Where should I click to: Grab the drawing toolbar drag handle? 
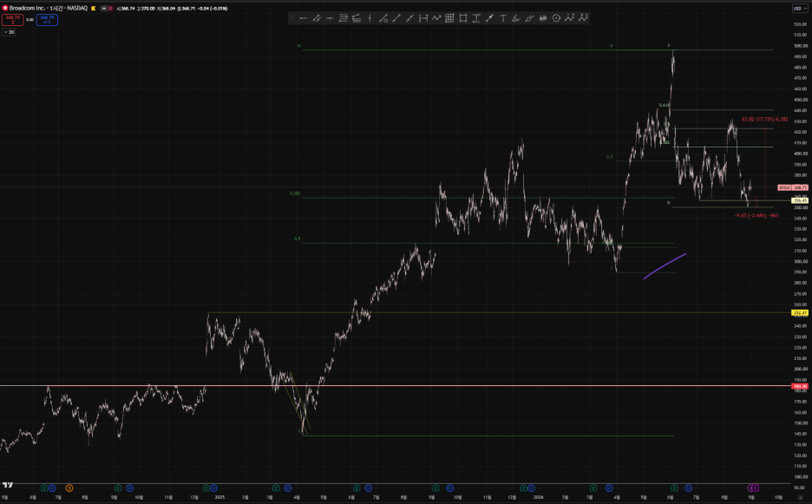click(x=292, y=18)
